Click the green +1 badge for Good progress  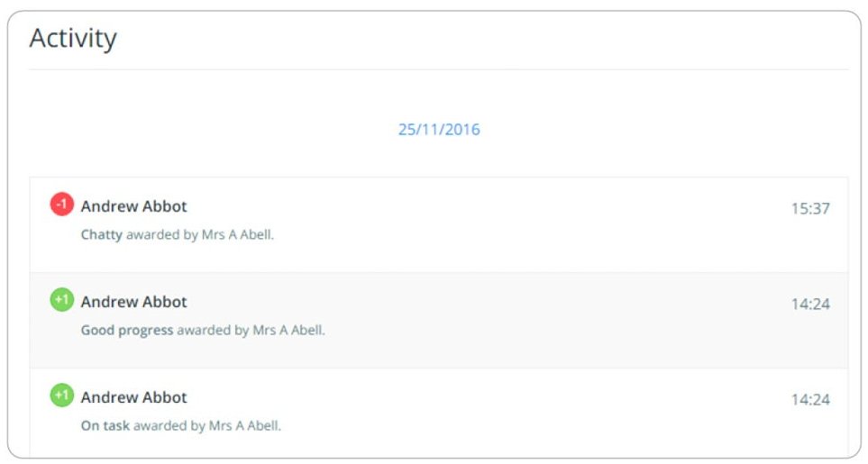(62, 300)
